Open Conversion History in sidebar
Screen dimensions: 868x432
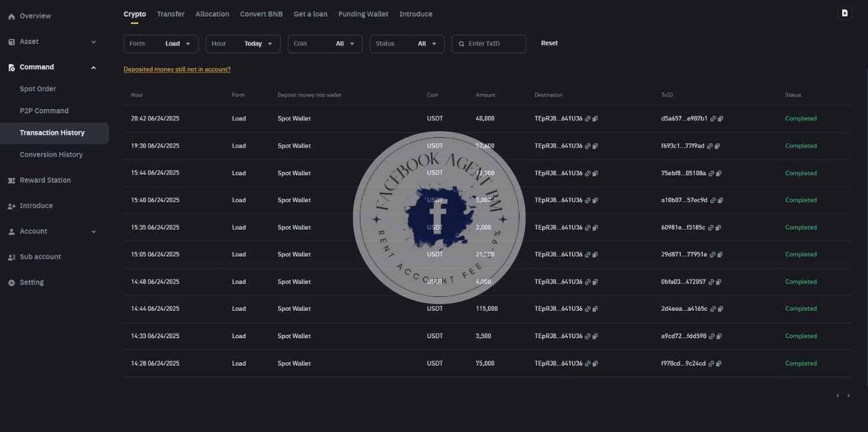click(x=51, y=154)
